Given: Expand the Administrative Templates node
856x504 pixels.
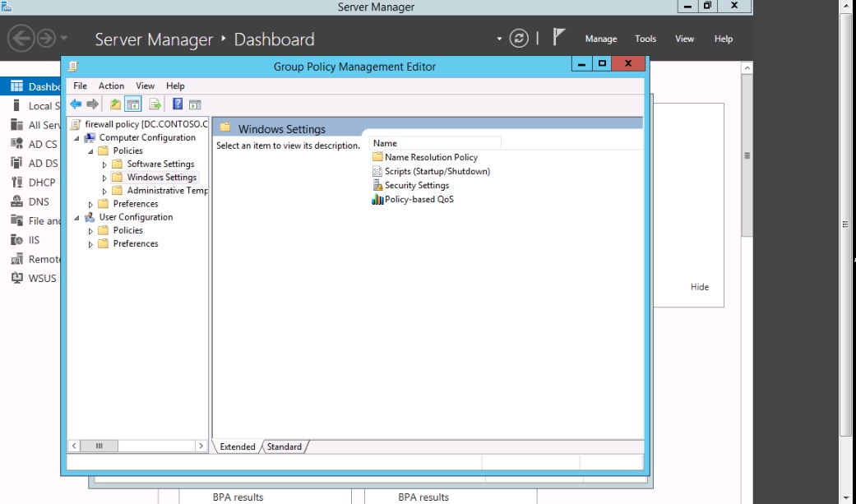Looking at the screenshot, I should pos(104,191).
